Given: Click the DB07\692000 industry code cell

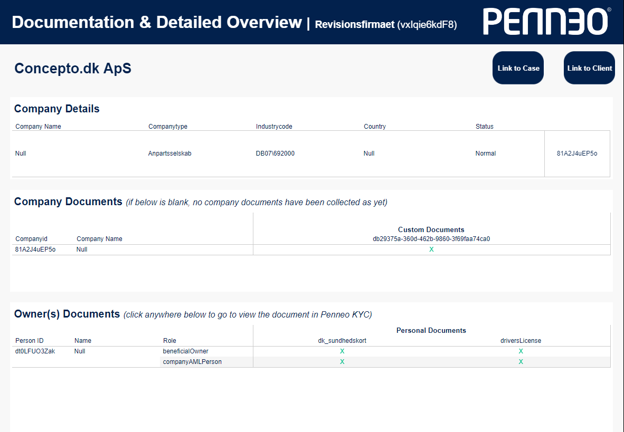Looking at the screenshot, I should pos(275,154).
